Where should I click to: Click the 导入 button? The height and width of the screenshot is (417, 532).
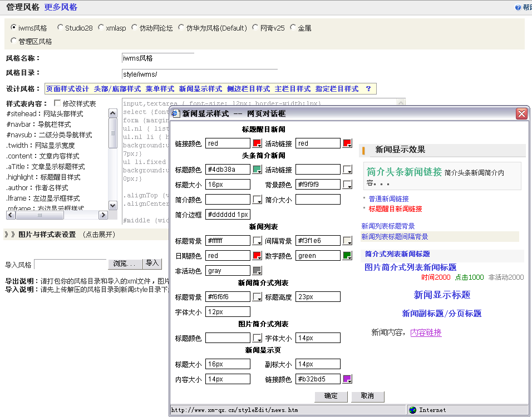pyautogui.click(x=152, y=264)
